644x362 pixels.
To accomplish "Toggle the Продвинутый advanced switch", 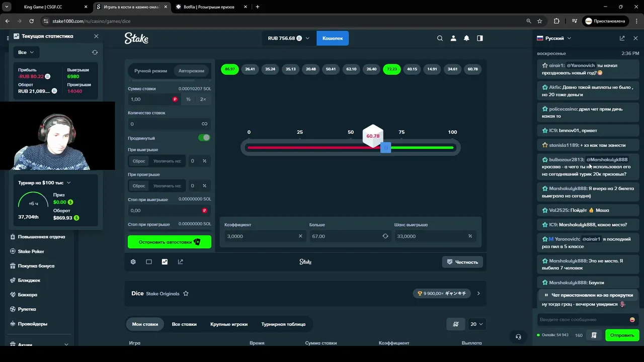I will [204, 138].
